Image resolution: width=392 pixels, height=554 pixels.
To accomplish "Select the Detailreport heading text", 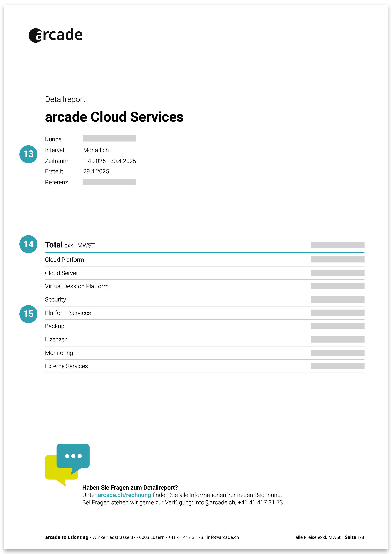I will [x=65, y=99].
